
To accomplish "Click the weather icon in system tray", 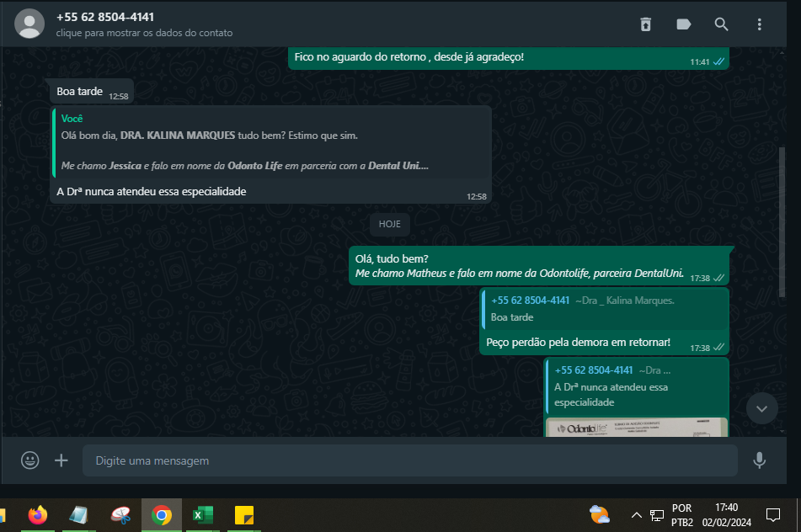I will click(x=599, y=514).
